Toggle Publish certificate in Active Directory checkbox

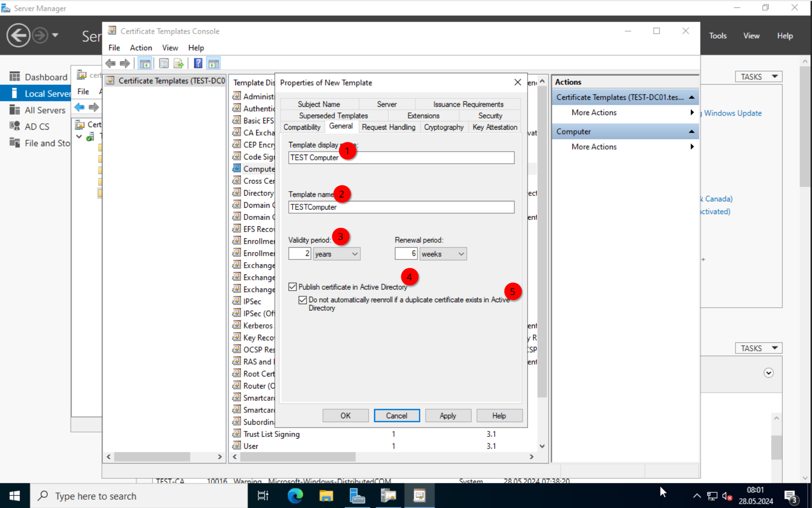coord(293,287)
